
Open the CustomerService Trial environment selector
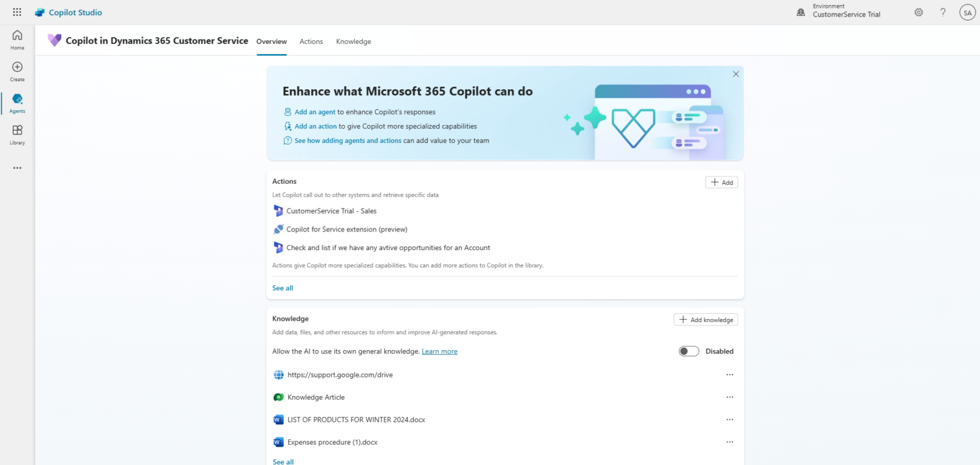point(838,10)
